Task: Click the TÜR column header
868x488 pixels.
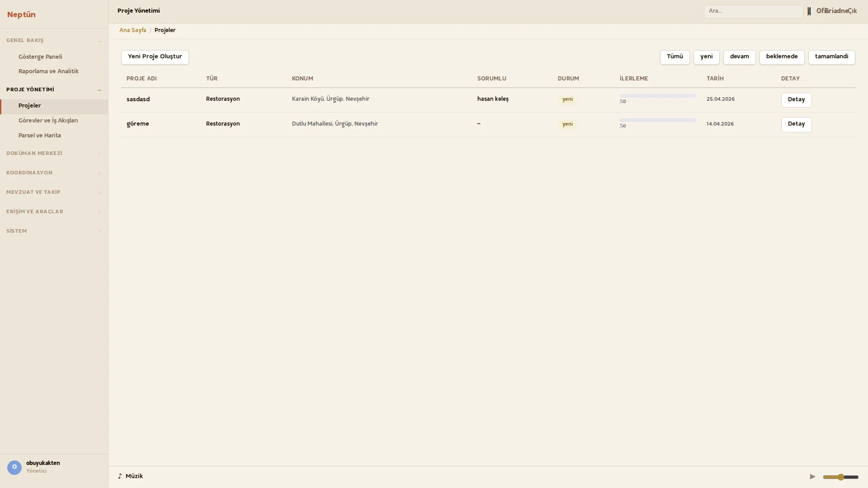Action: point(212,79)
